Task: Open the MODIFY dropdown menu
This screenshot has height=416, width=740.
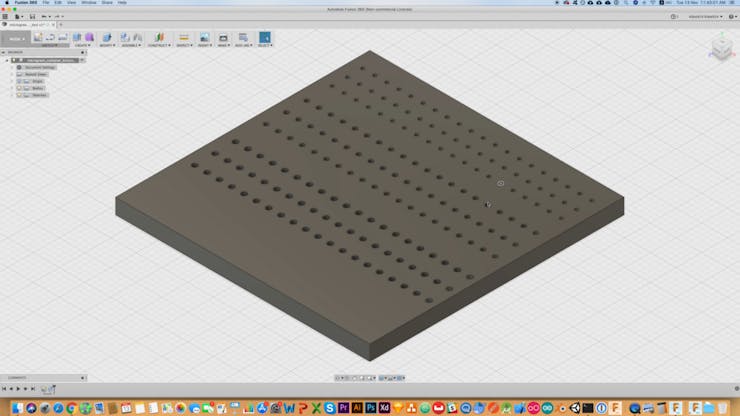Action: point(107,45)
